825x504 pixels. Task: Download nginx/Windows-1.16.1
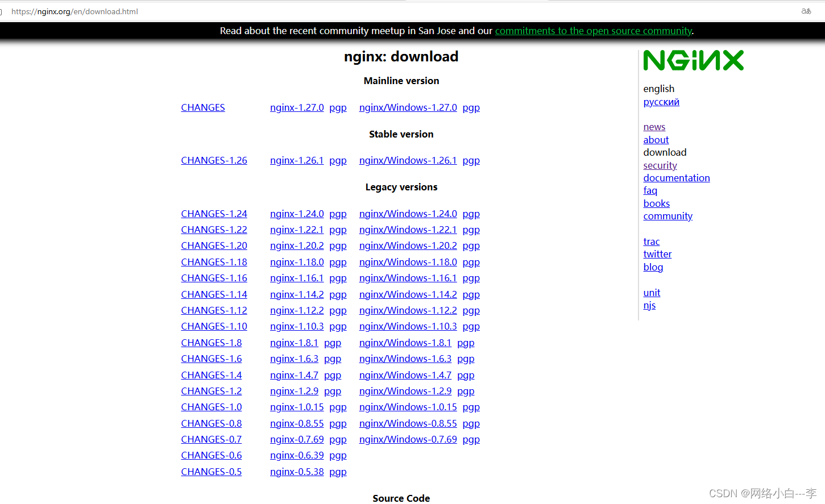(x=408, y=278)
